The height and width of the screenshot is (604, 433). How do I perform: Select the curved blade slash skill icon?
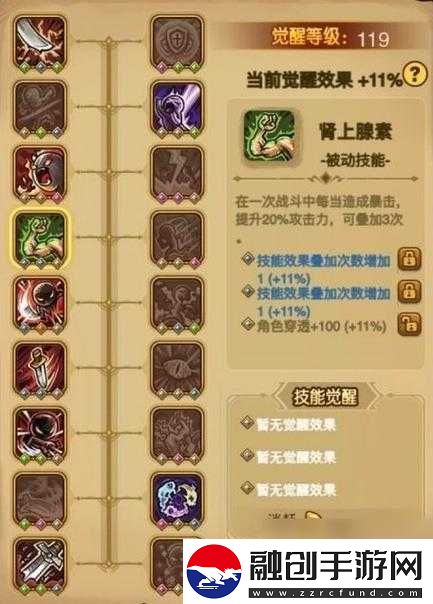click(x=40, y=43)
